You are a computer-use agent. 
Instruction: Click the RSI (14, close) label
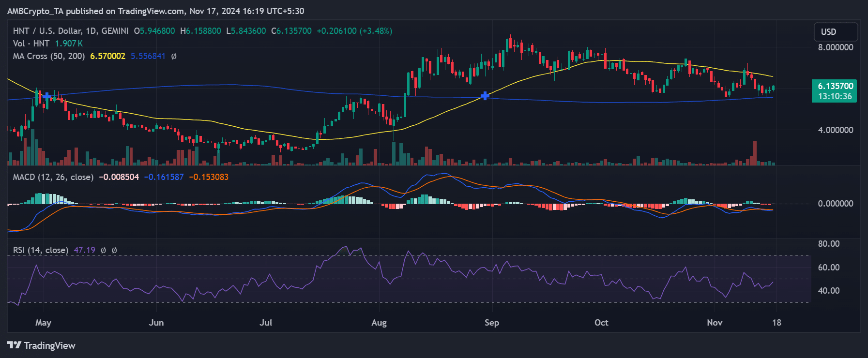41,250
